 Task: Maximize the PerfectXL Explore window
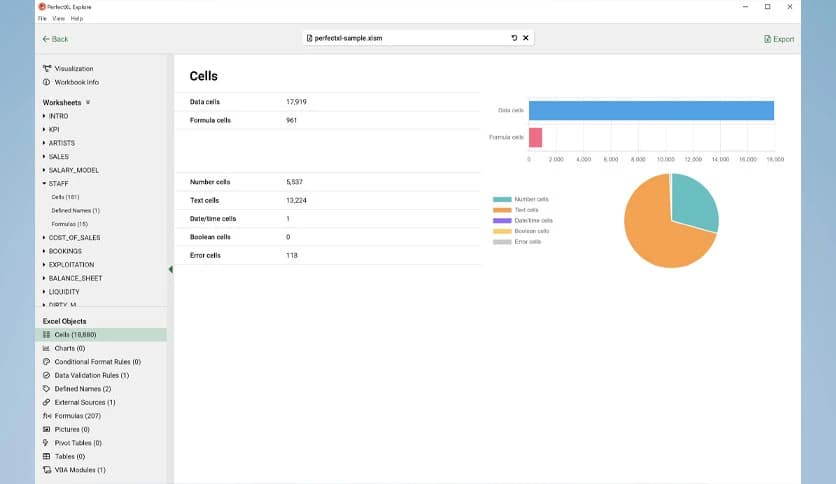click(768, 7)
